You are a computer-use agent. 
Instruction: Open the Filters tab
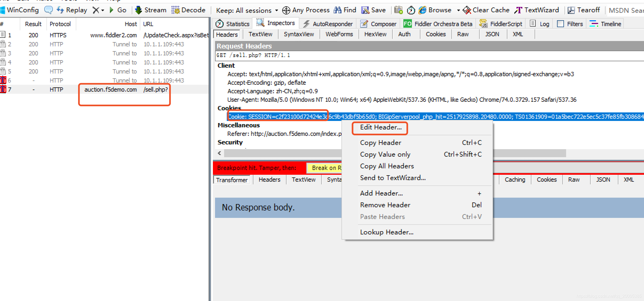pyautogui.click(x=570, y=24)
